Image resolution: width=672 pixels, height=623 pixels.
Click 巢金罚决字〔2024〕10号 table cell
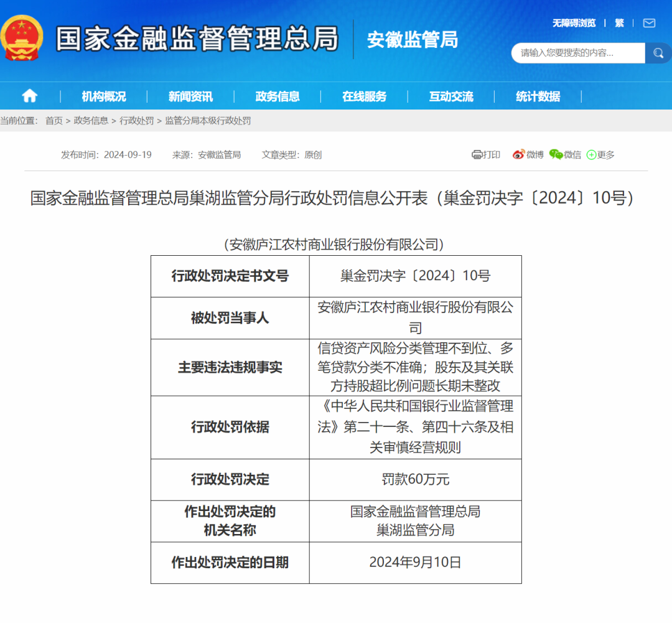click(x=415, y=276)
